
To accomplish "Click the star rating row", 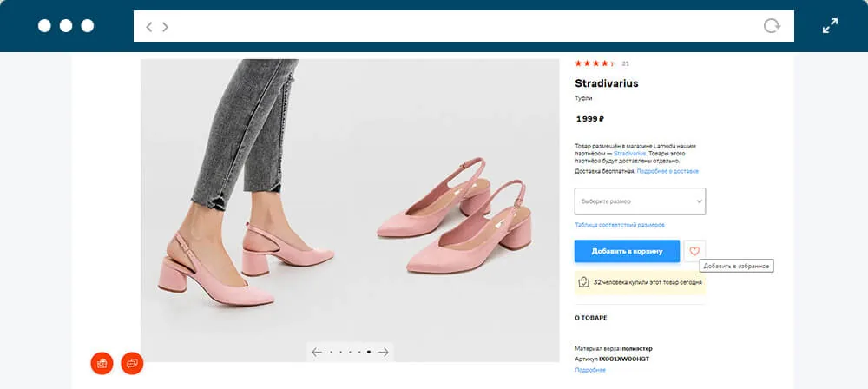I will [595, 63].
